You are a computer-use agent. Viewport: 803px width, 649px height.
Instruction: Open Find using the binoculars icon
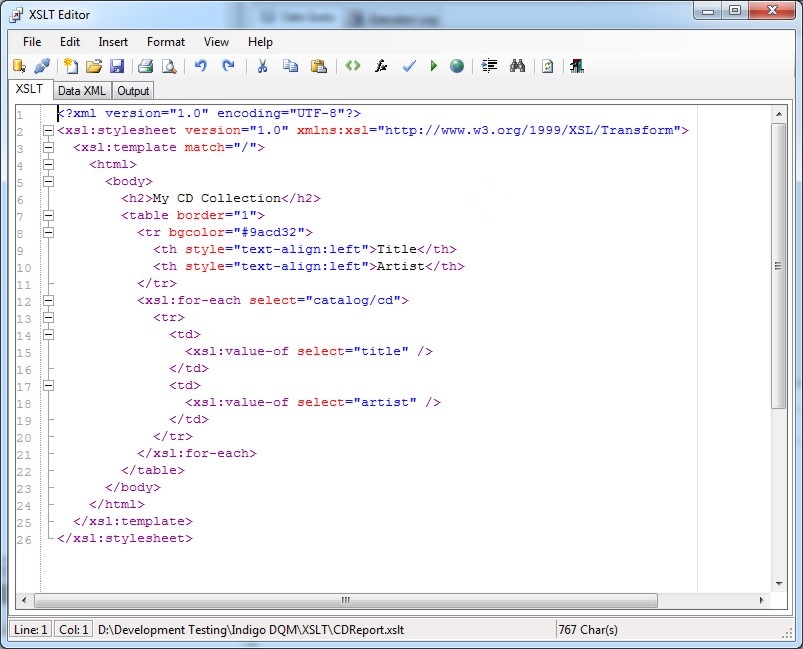coord(517,66)
